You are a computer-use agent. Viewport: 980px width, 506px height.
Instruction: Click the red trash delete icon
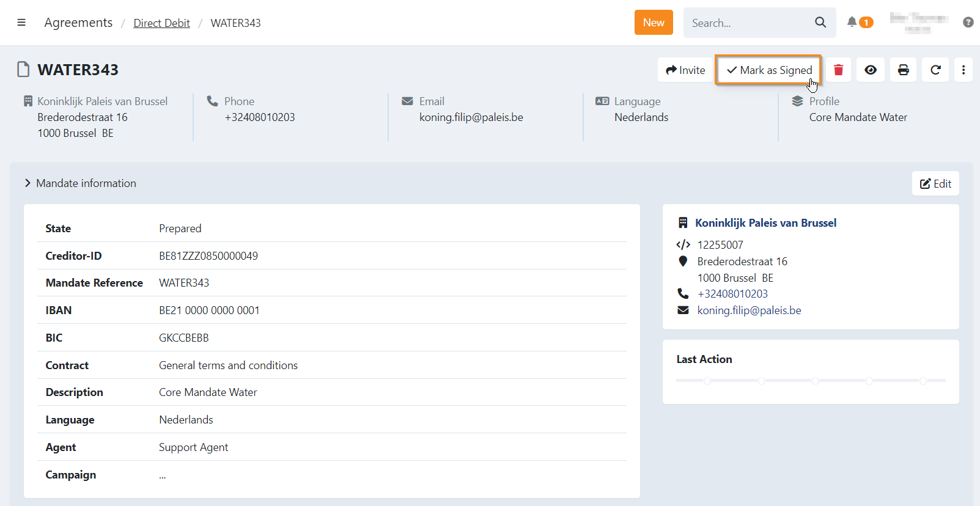point(838,70)
